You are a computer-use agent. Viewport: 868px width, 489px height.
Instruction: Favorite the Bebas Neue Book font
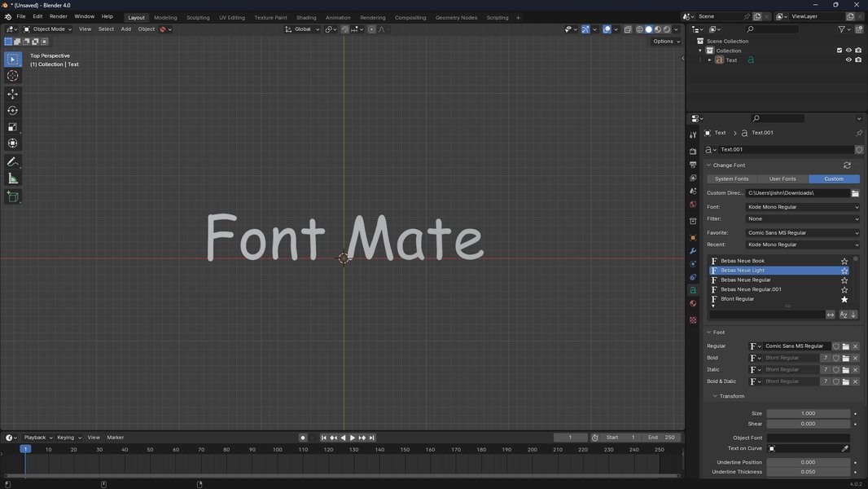(x=844, y=261)
